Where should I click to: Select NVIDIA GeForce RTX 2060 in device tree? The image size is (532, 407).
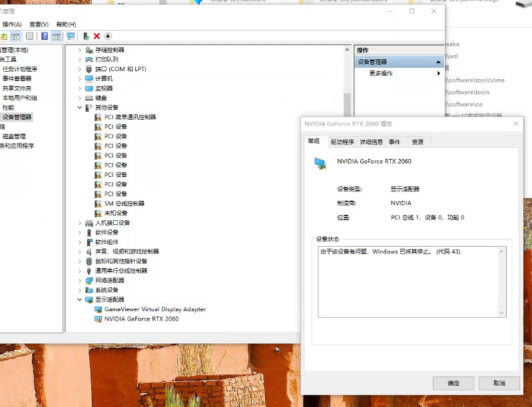(x=141, y=319)
